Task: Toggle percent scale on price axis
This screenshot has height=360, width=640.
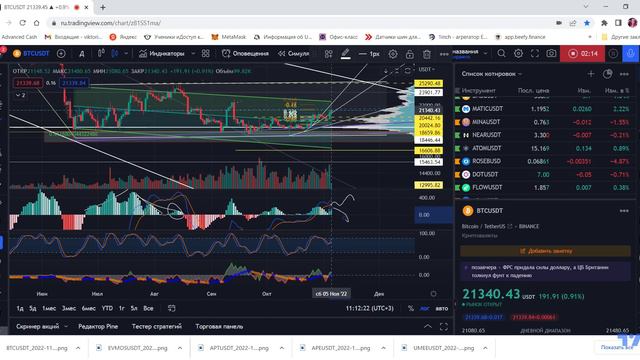Action: click(411, 308)
